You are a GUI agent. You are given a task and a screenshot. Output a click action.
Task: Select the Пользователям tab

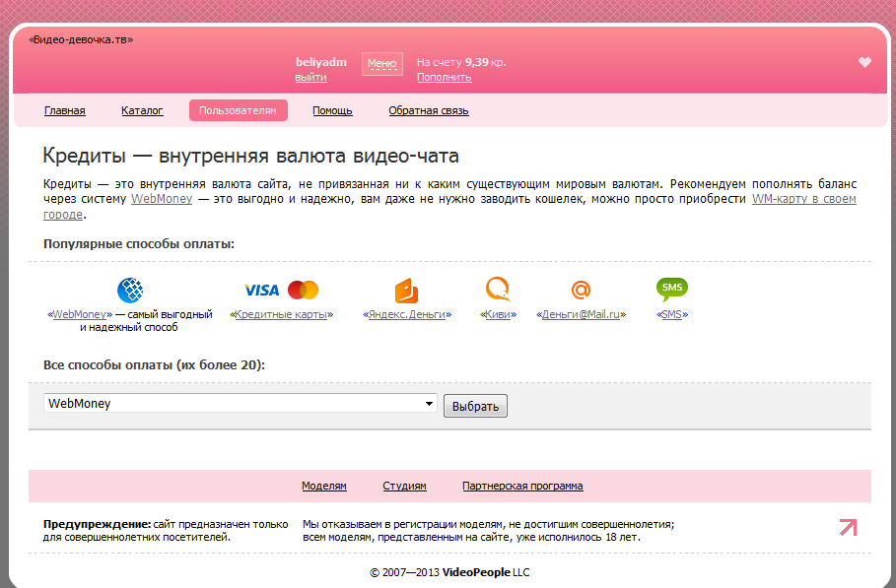pyautogui.click(x=238, y=110)
